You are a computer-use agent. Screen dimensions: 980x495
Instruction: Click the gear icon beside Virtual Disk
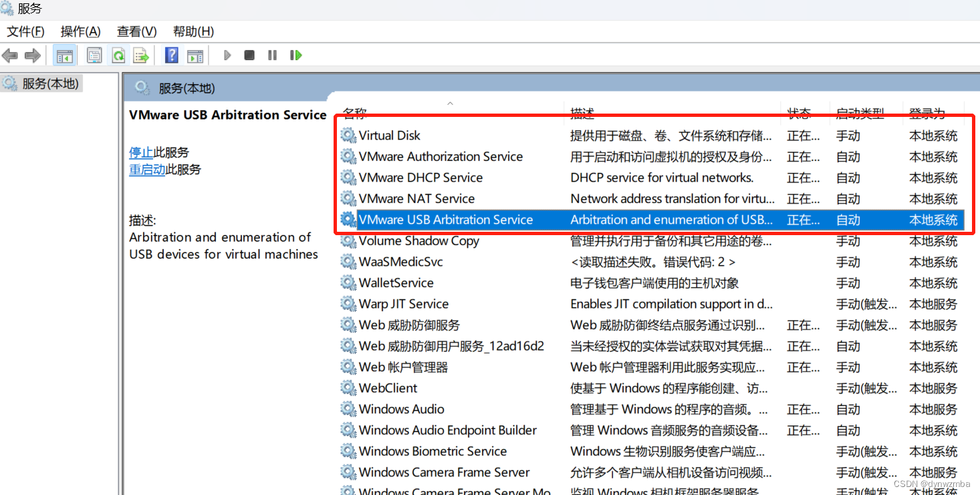(x=348, y=135)
